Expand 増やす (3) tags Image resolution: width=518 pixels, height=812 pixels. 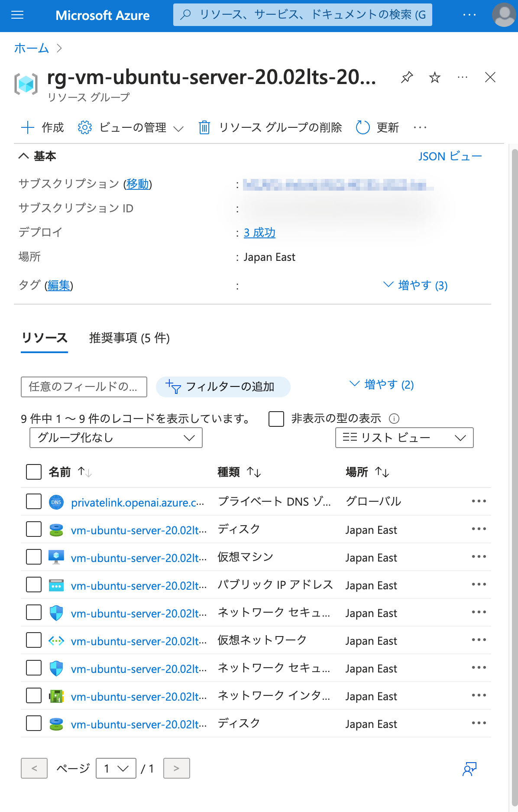pos(416,285)
